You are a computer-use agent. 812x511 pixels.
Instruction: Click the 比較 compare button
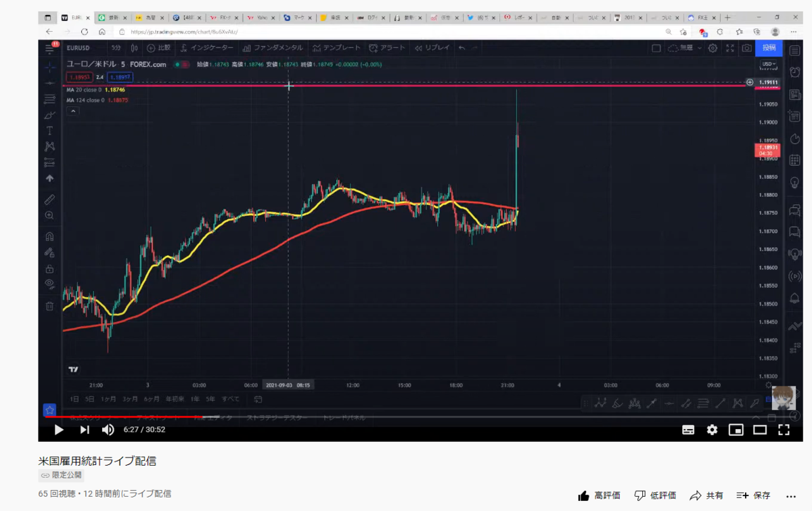pos(158,48)
